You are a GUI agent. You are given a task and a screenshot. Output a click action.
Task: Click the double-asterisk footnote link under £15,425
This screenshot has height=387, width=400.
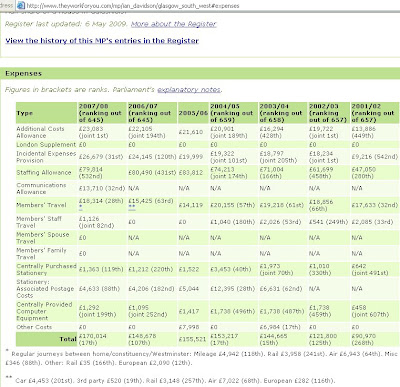(x=132, y=207)
